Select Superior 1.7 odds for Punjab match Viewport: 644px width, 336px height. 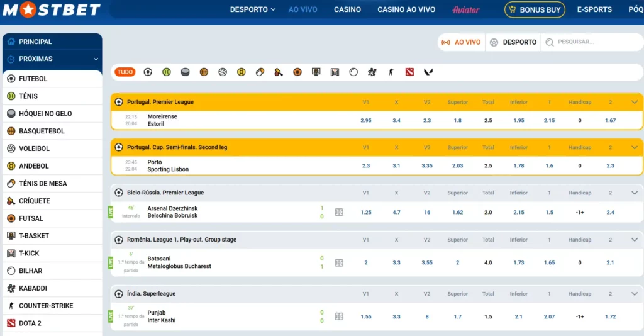coord(458,316)
